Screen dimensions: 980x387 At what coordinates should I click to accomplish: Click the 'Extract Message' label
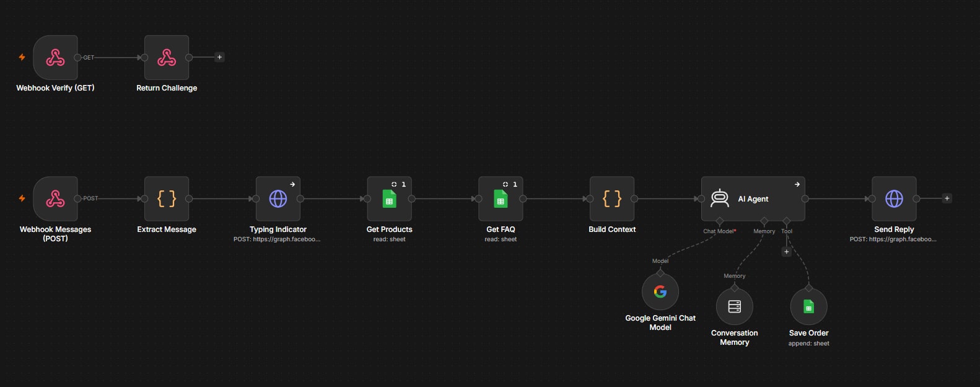[167, 229]
